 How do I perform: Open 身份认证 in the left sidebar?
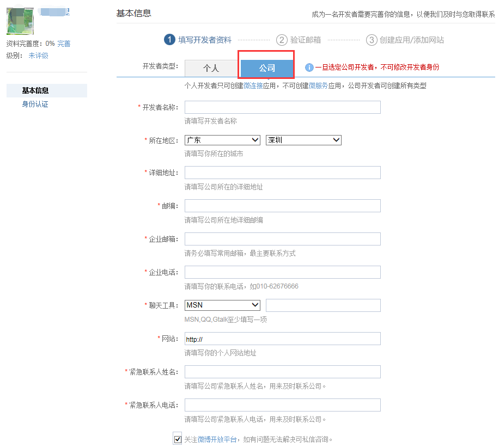pos(35,104)
